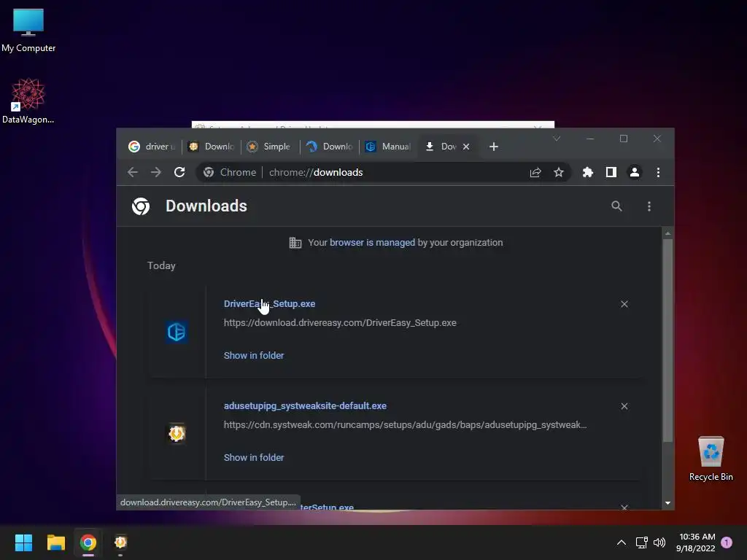Open the Windows Start menu
Screen dimensions: 747x560
coord(23,542)
